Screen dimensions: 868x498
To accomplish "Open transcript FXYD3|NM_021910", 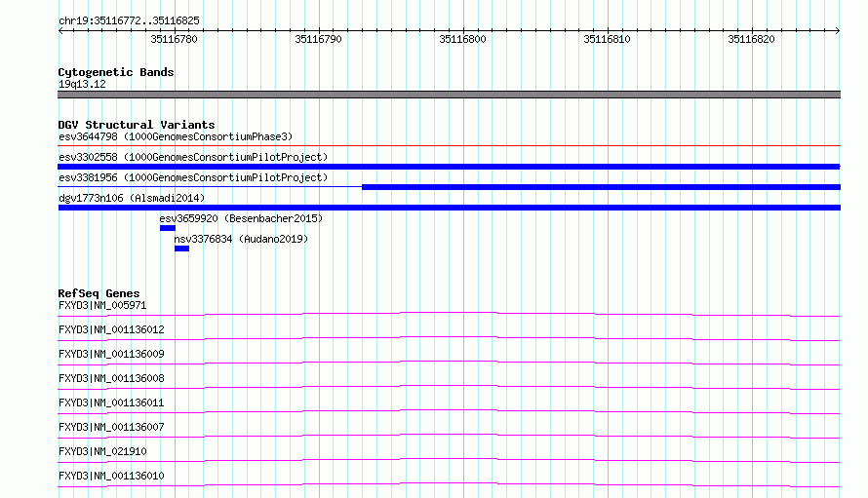I will coord(102,451).
